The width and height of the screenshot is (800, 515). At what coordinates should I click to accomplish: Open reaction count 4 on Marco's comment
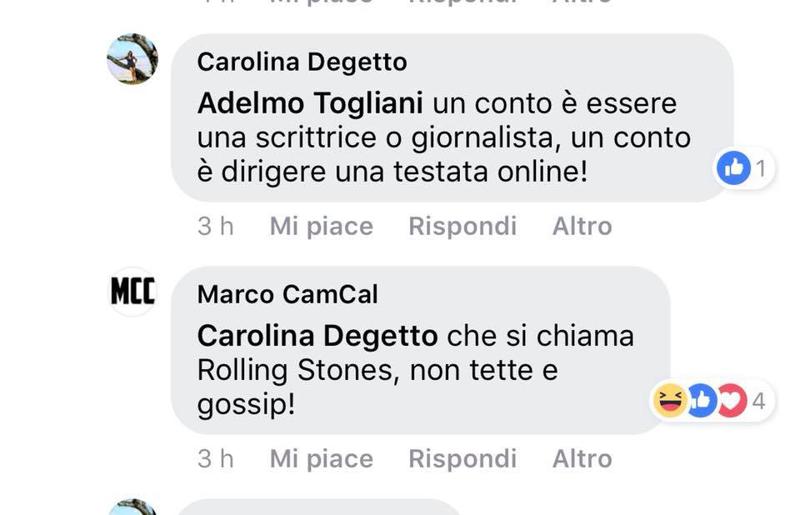point(759,402)
